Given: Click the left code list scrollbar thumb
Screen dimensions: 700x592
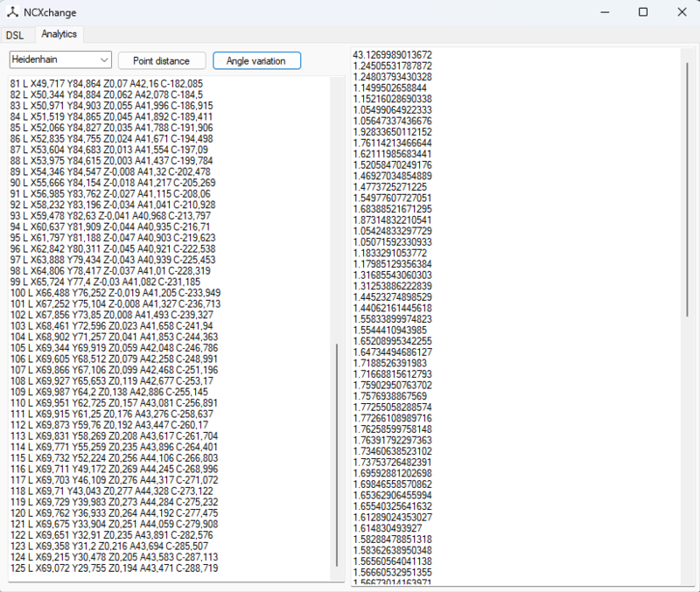Looking at the screenshot, I should [337, 455].
